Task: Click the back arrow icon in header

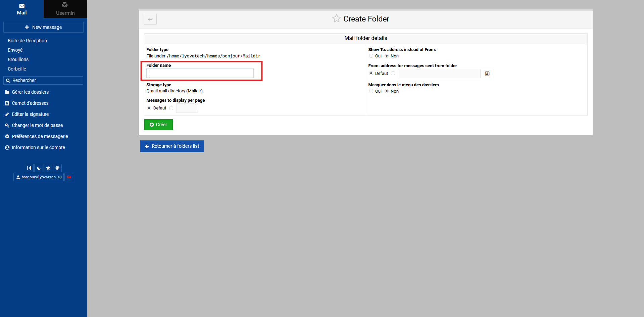Action: pos(150,19)
